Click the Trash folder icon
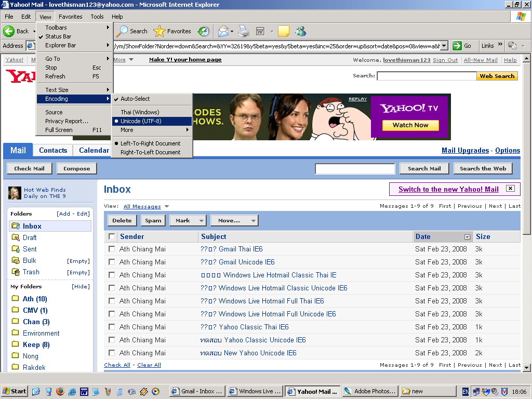Viewport: 532px width, 399px height. (x=16, y=272)
